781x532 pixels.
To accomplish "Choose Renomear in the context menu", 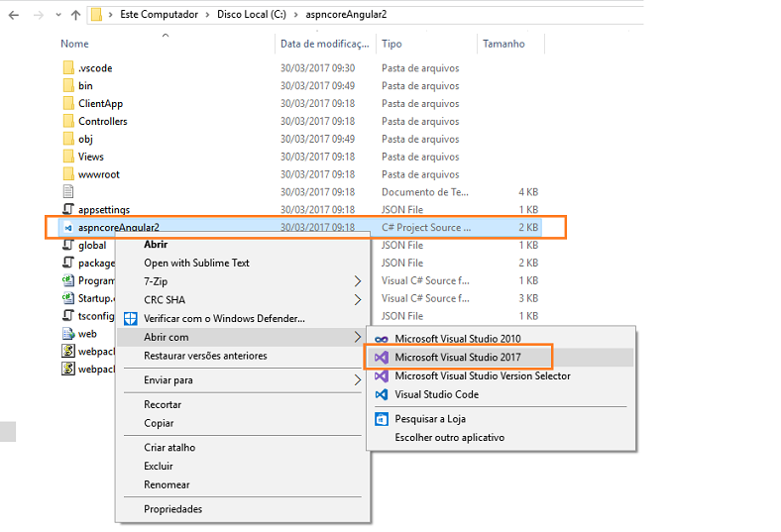I will pos(243,484).
